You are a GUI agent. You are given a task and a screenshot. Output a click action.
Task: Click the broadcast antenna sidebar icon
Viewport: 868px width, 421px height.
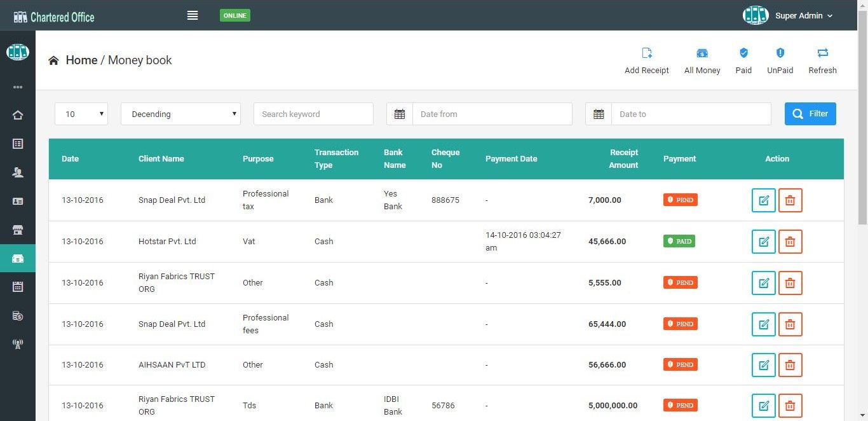[18, 344]
